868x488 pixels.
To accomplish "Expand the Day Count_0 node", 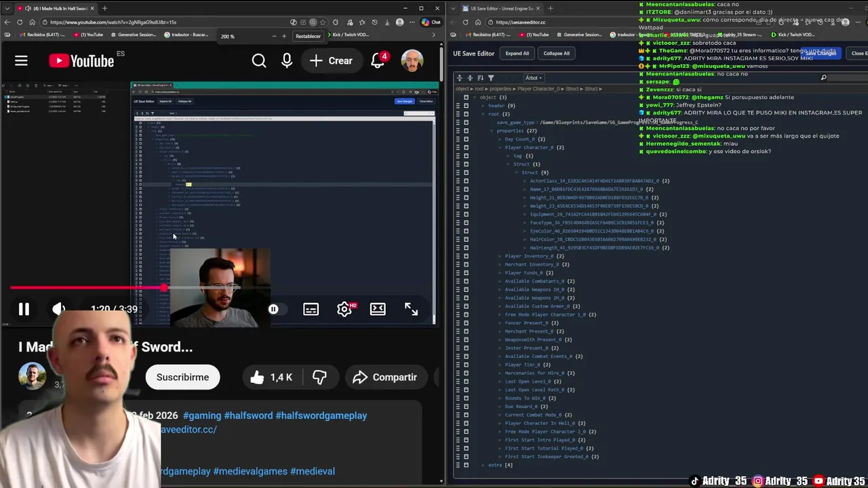I will (500, 139).
